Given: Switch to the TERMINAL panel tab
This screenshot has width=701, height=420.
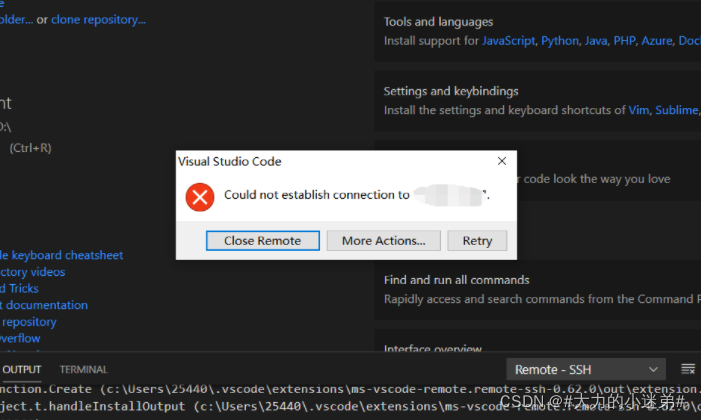Looking at the screenshot, I should click(x=84, y=370).
